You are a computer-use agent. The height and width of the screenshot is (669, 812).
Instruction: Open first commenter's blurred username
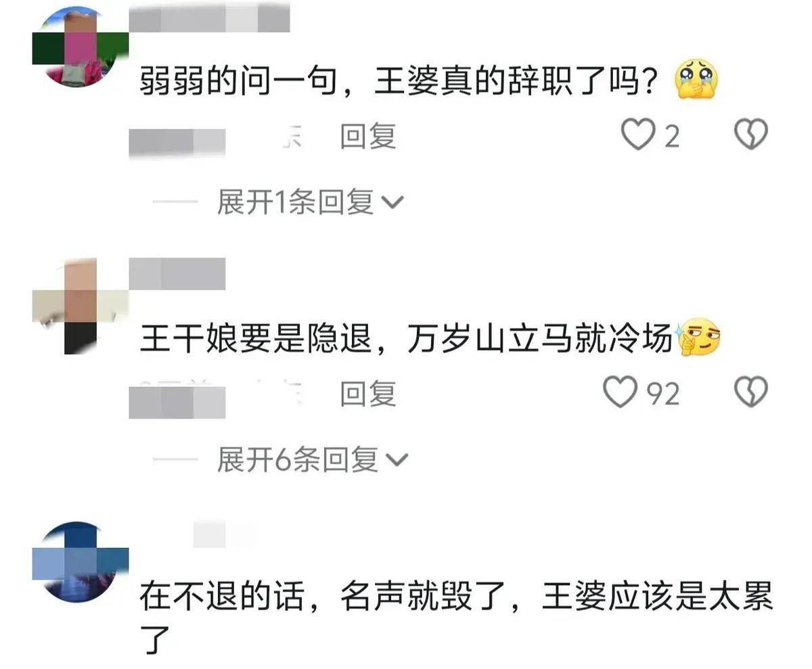[x=208, y=18]
